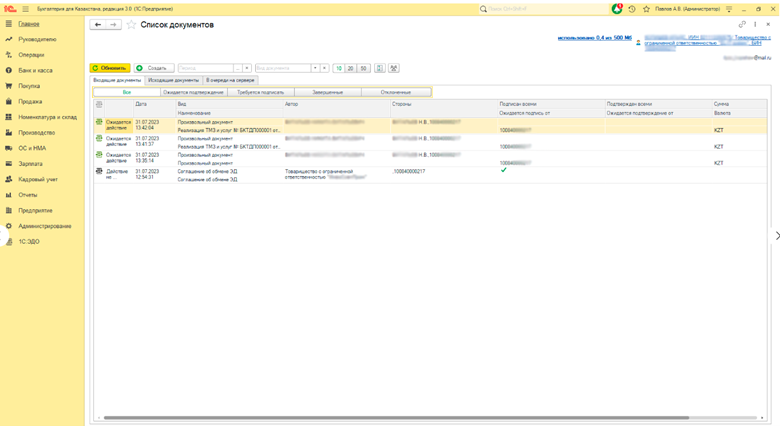
Task: Click the forward navigation arrow
Action: click(113, 25)
